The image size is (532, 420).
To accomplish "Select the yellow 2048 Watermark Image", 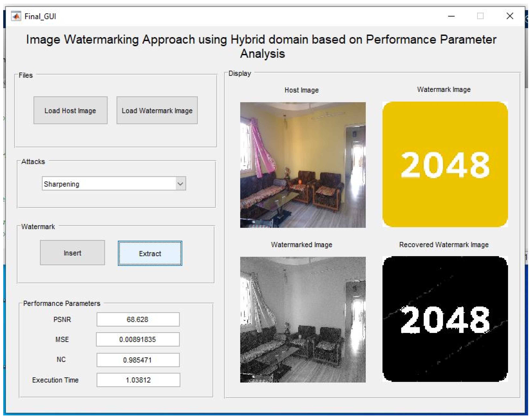I will (445, 164).
